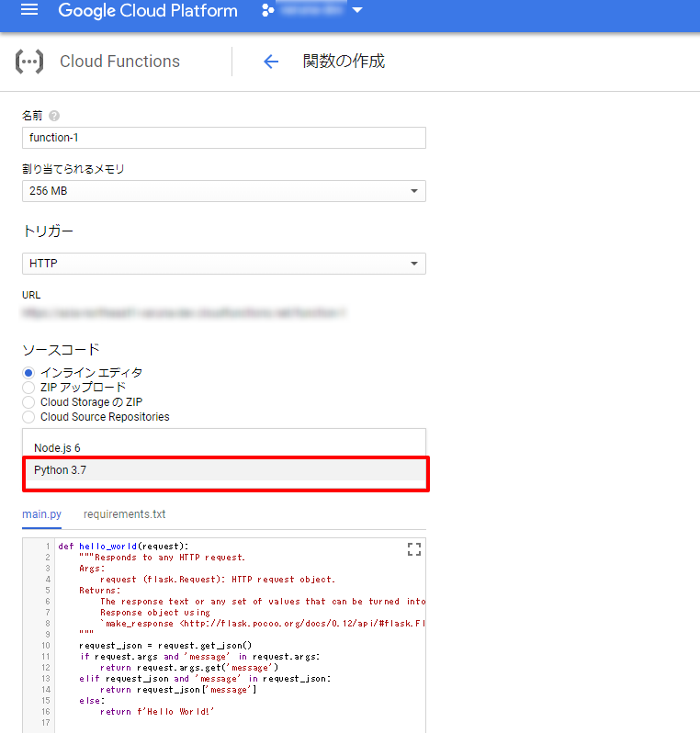Switch to the main.py tab
The image size is (700, 733).
[41, 514]
